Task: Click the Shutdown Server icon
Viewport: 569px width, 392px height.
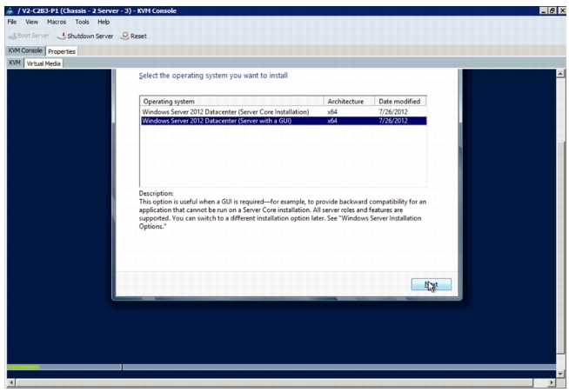Action: pos(62,36)
